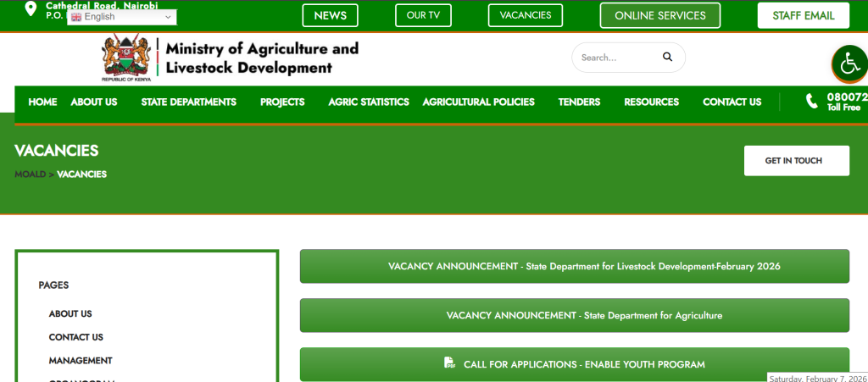The image size is (868, 382).
Task: Click the Online Services button
Action: [x=659, y=15]
